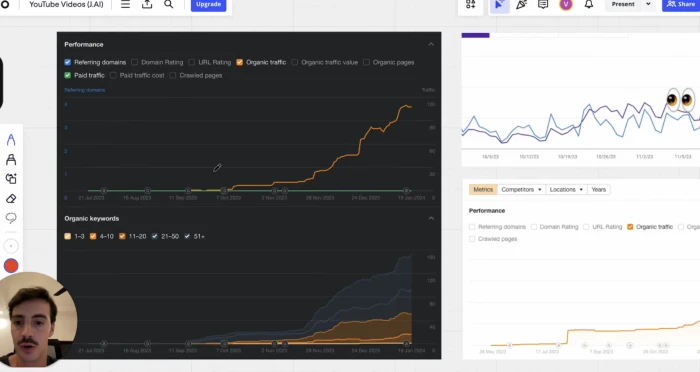
Task: Collapse the Organic keywords section chevron
Action: 431,218
